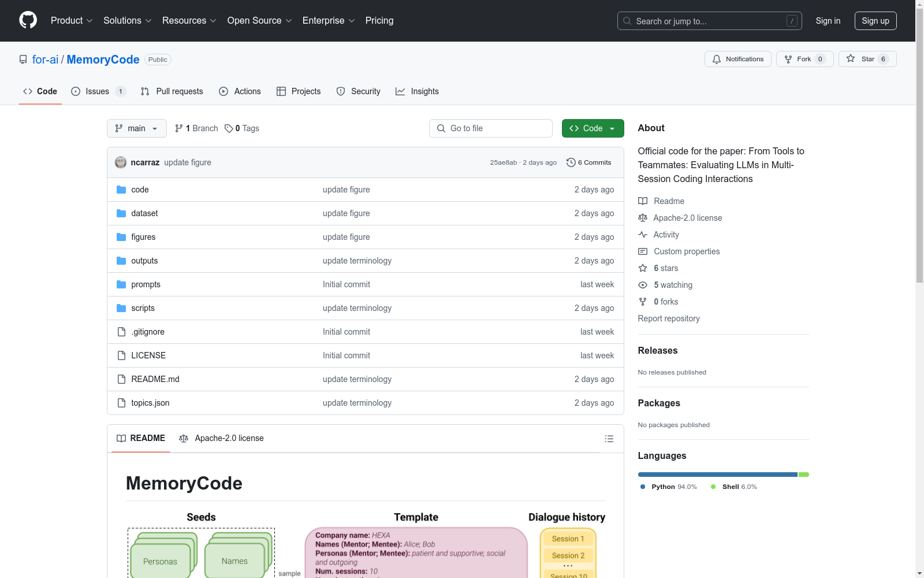
Task: Click the Python language bar segment
Action: pyautogui.click(x=718, y=475)
